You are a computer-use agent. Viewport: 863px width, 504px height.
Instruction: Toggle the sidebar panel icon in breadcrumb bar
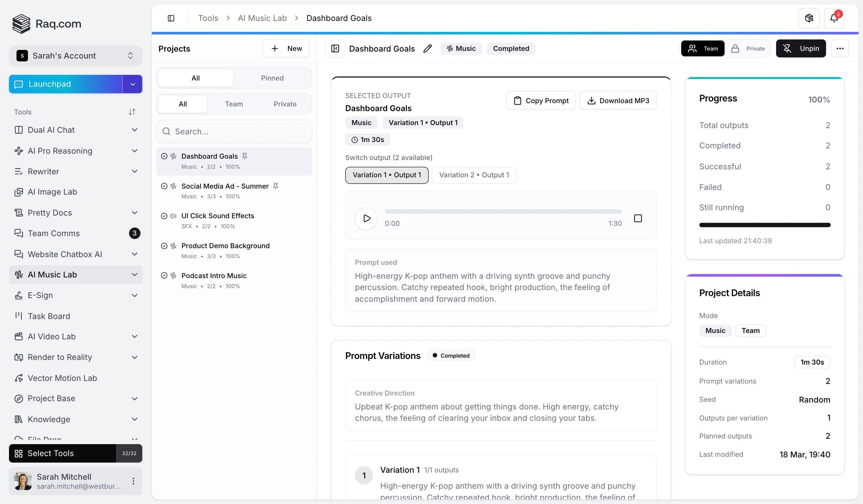click(171, 18)
